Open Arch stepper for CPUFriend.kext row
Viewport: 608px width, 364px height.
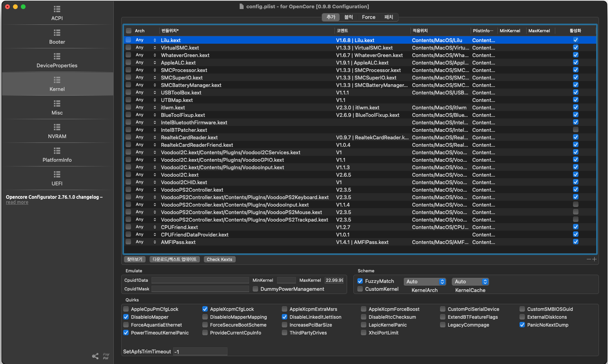(155, 227)
